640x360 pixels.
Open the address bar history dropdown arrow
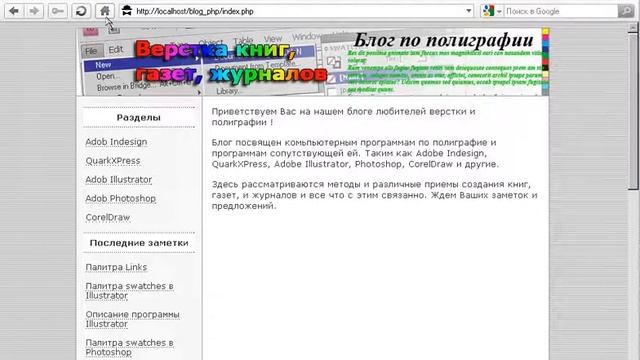(469, 11)
